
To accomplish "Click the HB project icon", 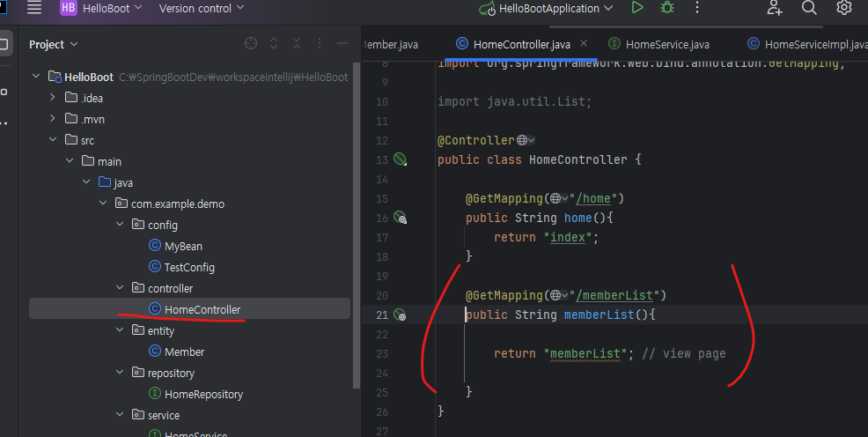I will click(68, 8).
